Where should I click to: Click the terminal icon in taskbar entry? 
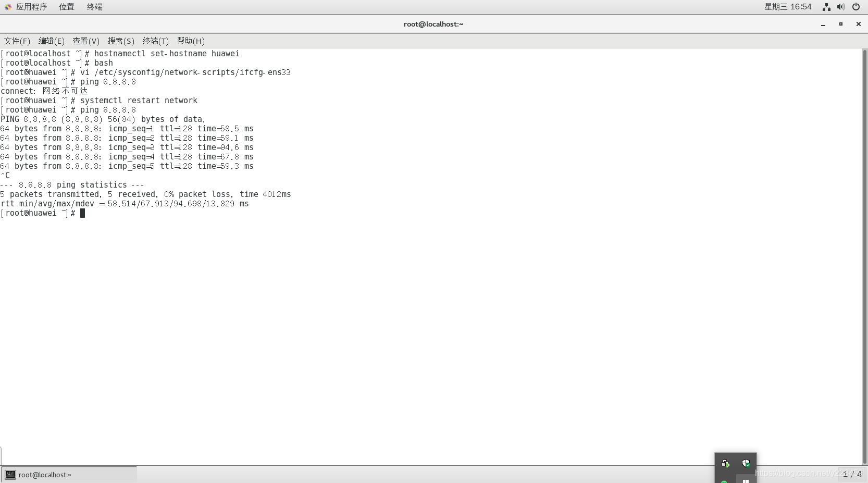coord(10,475)
